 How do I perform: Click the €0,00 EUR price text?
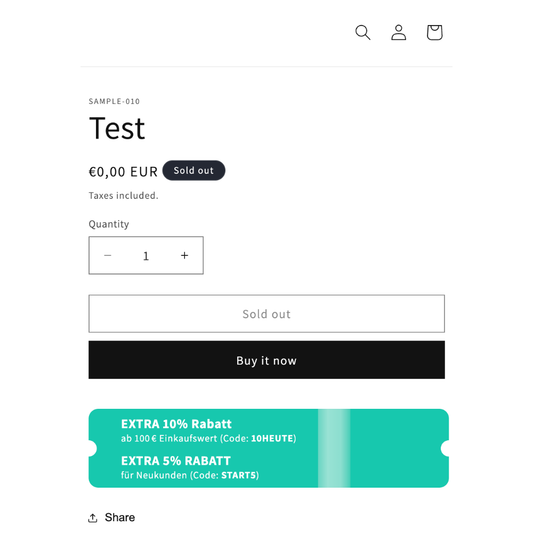[x=123, y=172]
